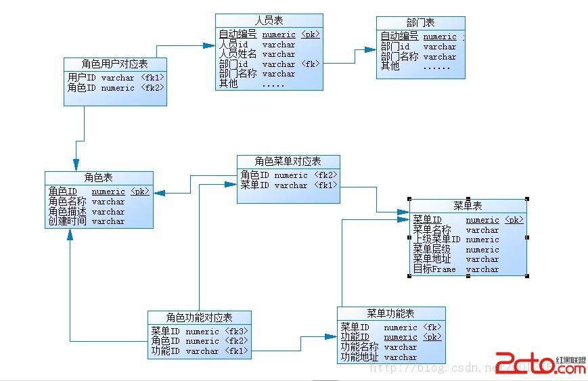Screen dimensions: 588x381
Task: Choose 部门名称 field in 部门表
Action: 418,57
